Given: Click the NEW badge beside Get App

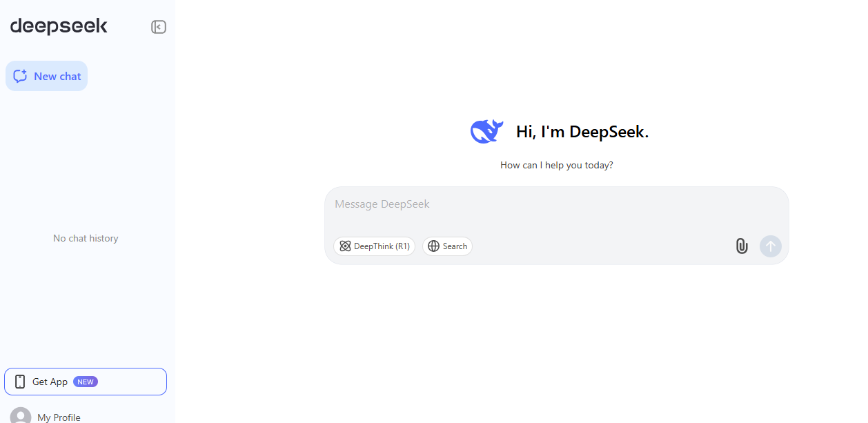Looking at the screenshot, I should [86, 382].
